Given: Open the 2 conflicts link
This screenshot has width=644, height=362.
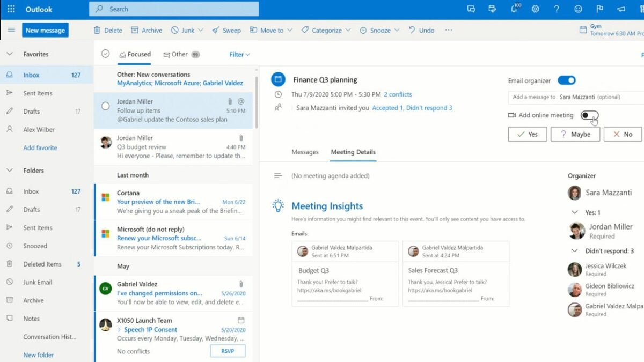Looking at the screenshot, I should [397, 94].
